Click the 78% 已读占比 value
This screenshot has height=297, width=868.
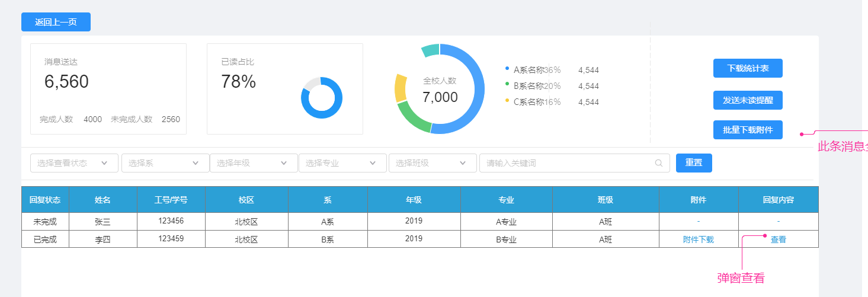tap(238, 82)
